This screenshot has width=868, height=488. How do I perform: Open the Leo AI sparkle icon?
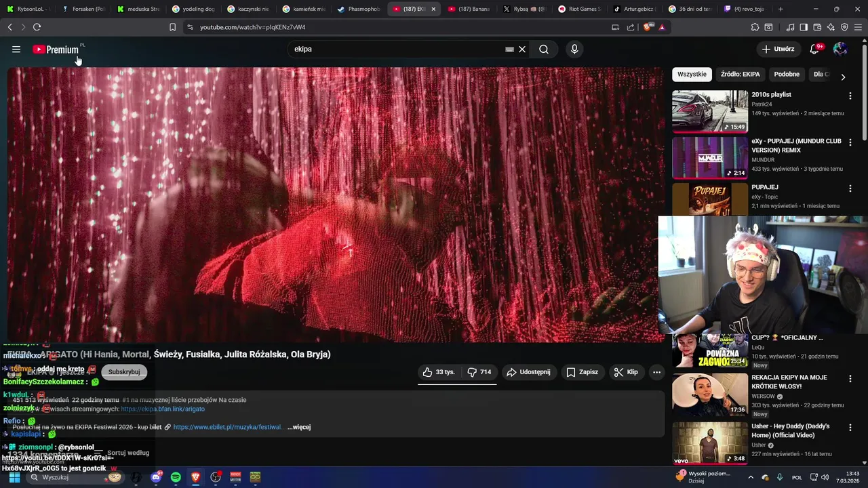831,27
